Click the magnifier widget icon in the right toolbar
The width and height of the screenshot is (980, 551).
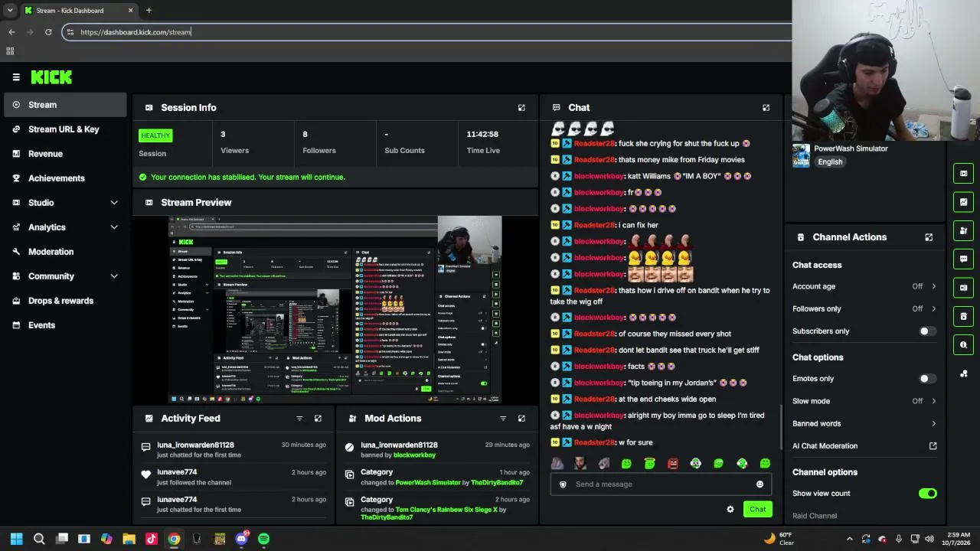pyautogui.click(x=964, y=344)
